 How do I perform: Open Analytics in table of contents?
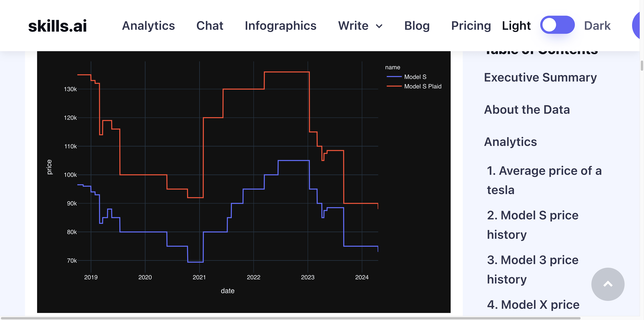point(510,142)
